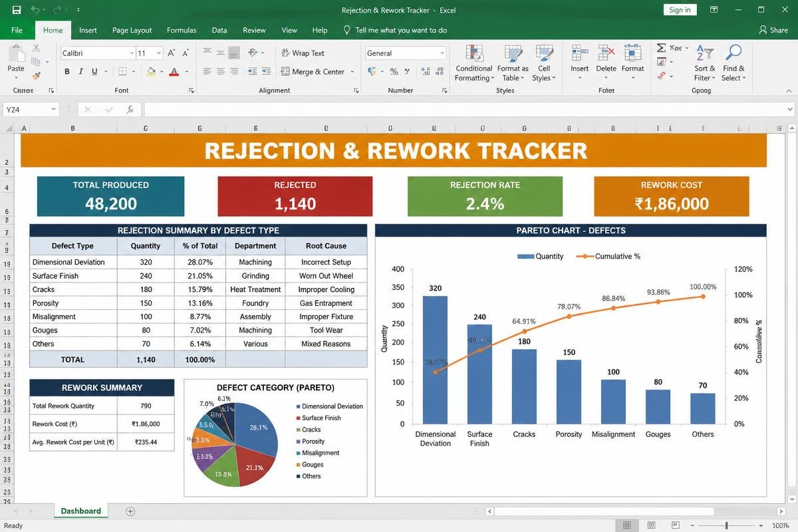Toggle underline formatting

(x=94, y=72)
